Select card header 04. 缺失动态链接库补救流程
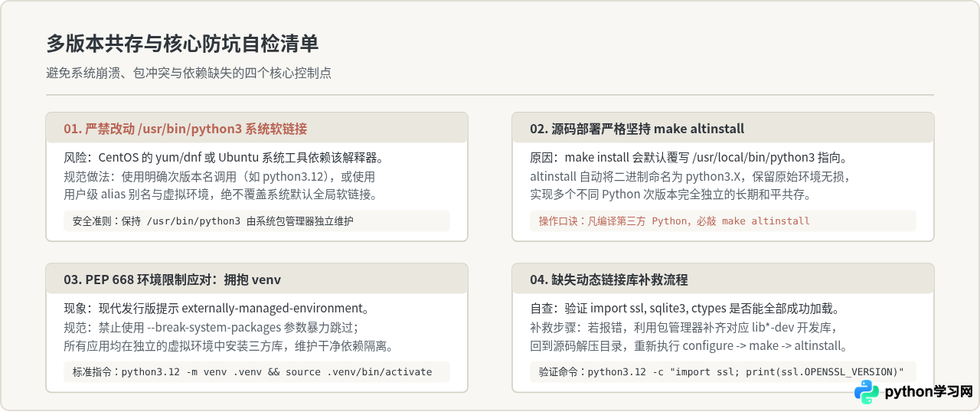The height and width of the screenshot is (412, 980). pyautogui.click(x=723, y=279)
